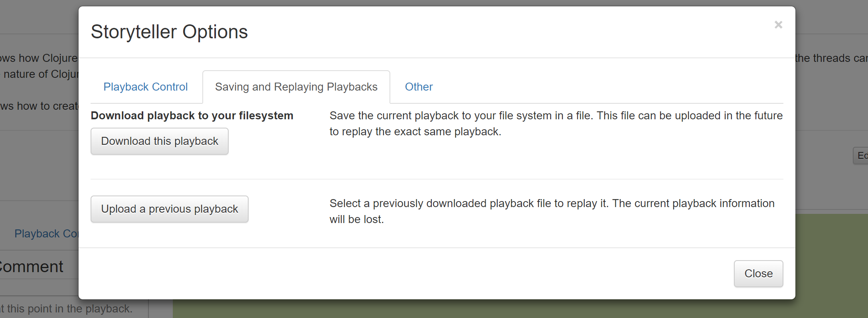Close the Storyteller Options dialog with the X

point(778,25)
